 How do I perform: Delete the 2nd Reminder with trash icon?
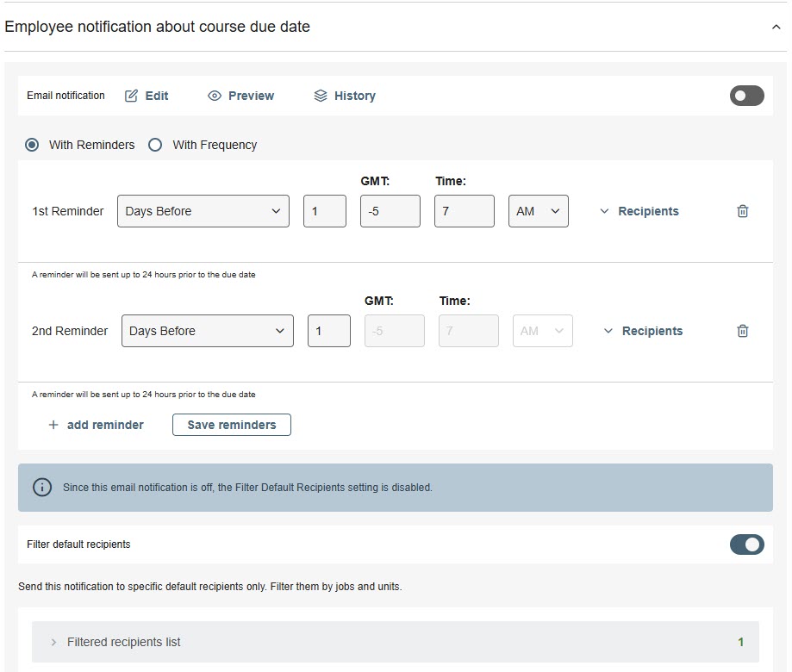click(x=742, y=331)
